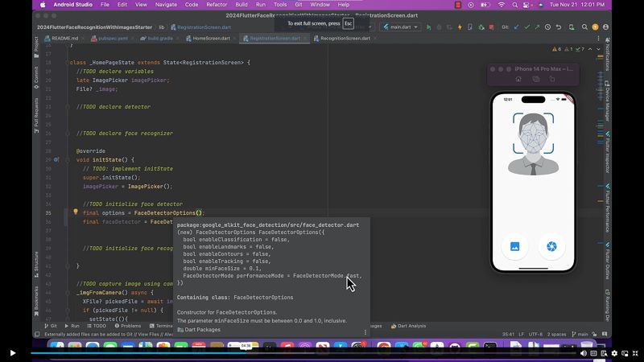The image size is (644, 362).
Task: Open Flutter Outline right sidebar panel
Action: click(x=607, y=261)
